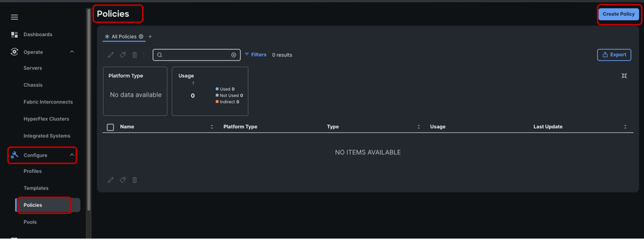Click the search magnifier icon
This screenshot has width=644, height=241.
click(160, 55)
